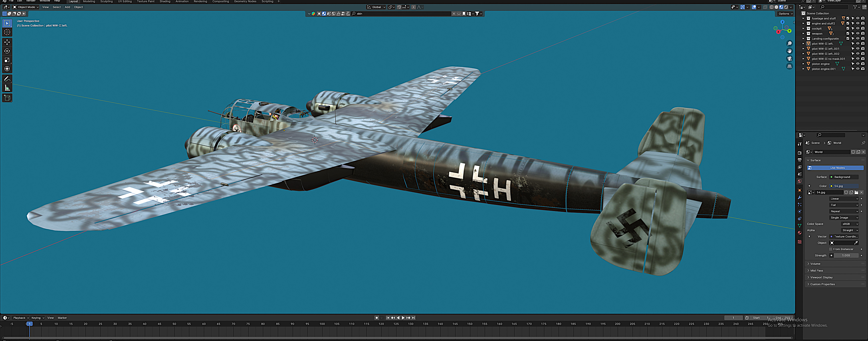This screenshot has height=341, width=868.
Task: Uncheck the Landing configuratin collection checkbox
Action: [848, 39]
